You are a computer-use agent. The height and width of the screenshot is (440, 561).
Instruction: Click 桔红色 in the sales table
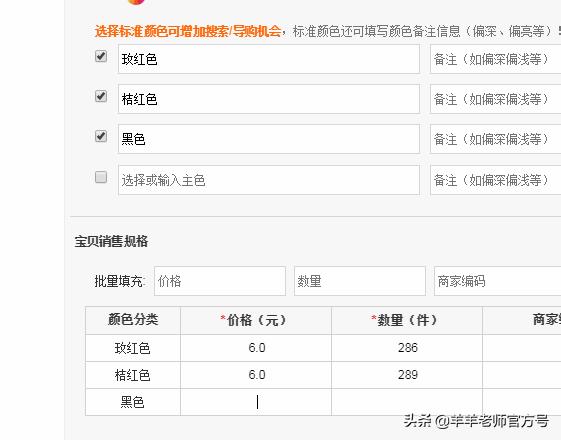point(132,375)
